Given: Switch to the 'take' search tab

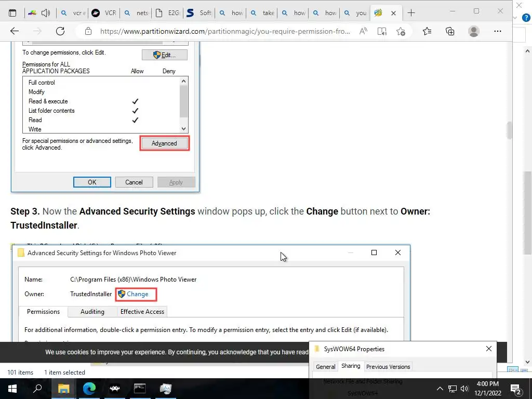Looking at the screenshot, I should pos(262,13).
